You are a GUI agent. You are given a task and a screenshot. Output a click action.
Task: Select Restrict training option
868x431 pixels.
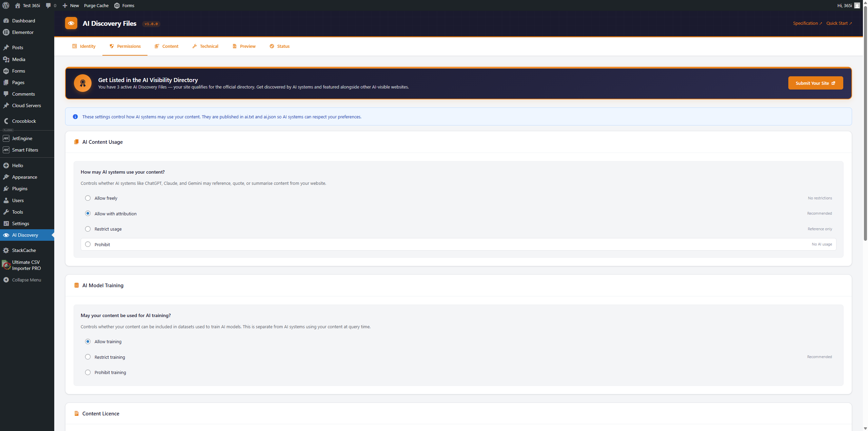88,357
